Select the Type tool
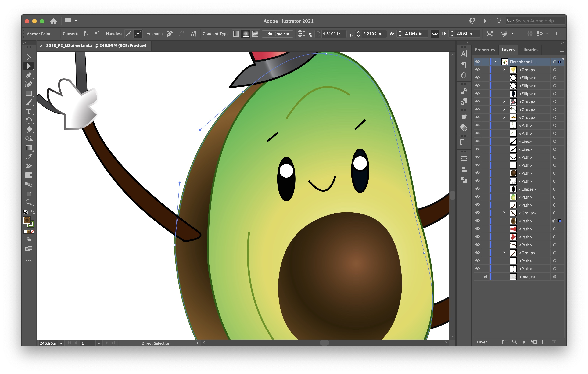 click(29, 111)
